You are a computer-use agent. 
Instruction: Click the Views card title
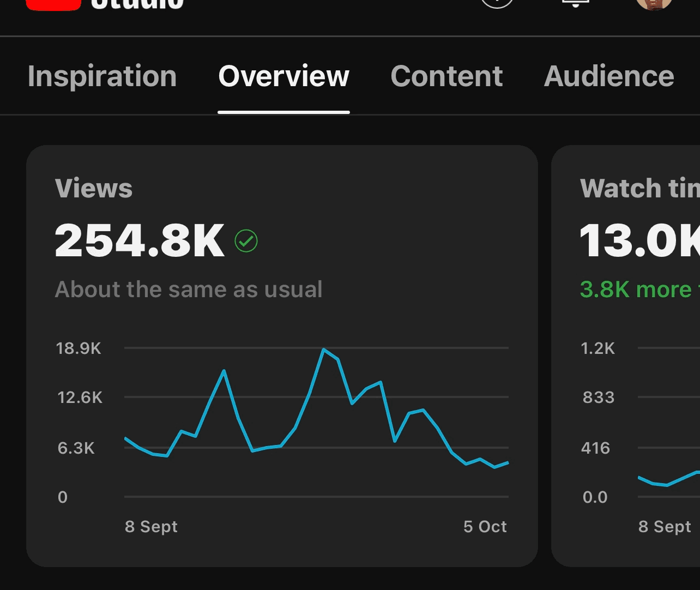94,189
